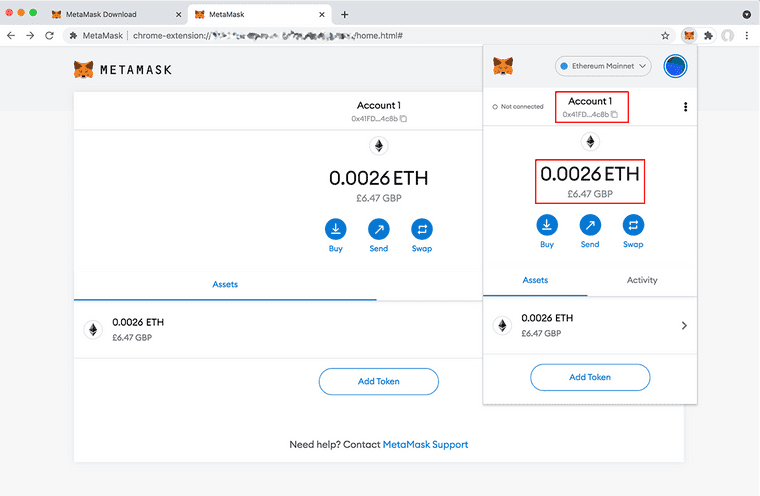Open account options three-dot menu in popup
This screenshot has width=760, height=496.
[x=685, y=107]
